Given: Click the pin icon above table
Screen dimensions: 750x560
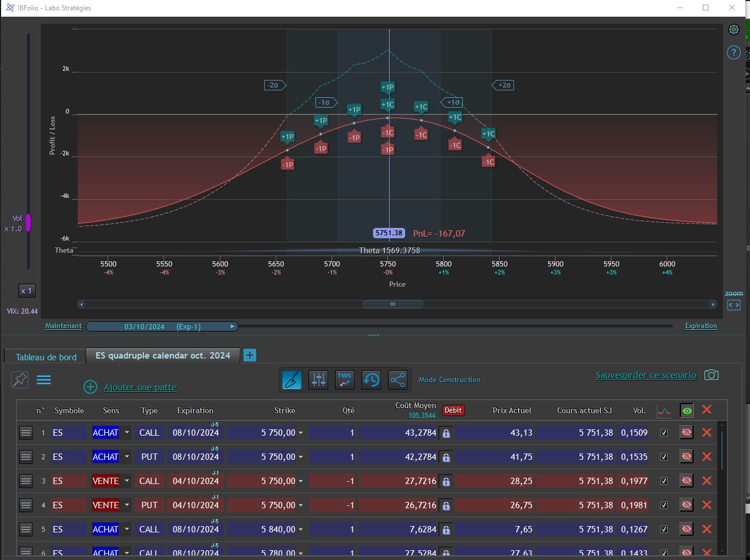Looking at the screenshot, I should pos(20,379).
